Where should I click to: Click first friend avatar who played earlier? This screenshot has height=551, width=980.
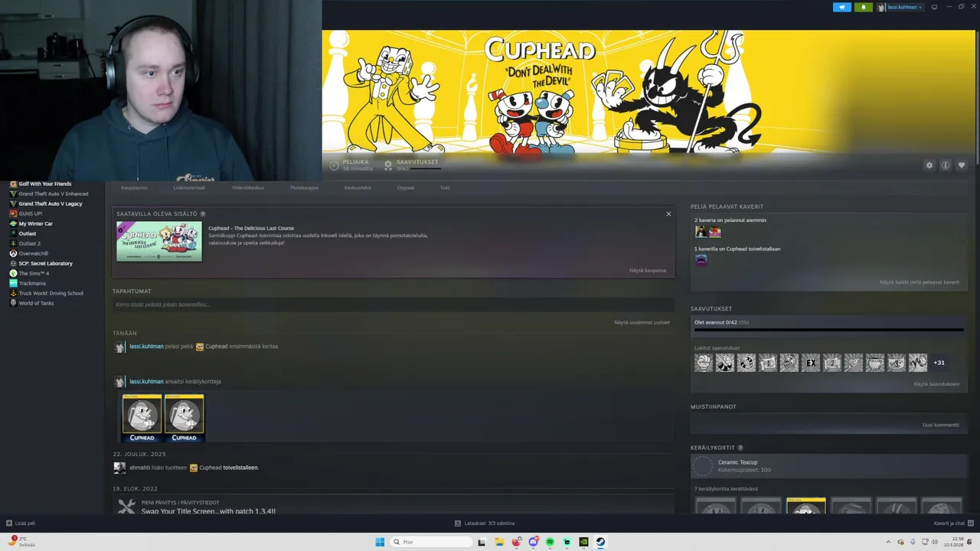[701, 231]
